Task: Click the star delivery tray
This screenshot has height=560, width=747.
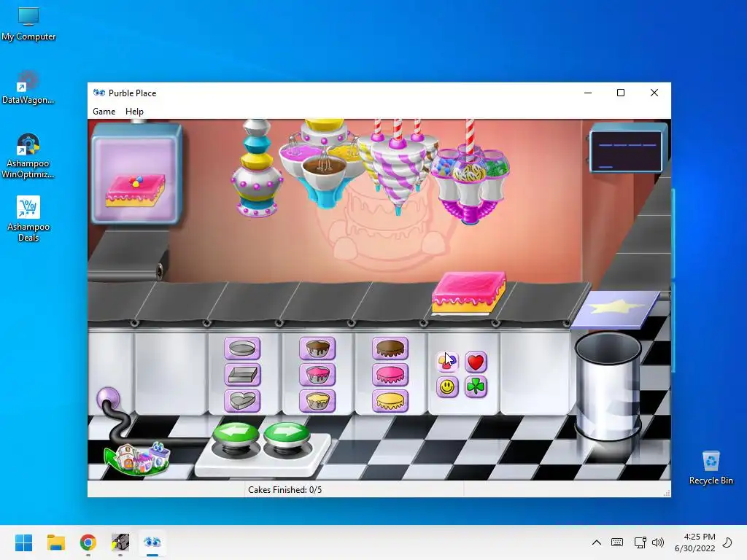Action: (x=615, y=309)
